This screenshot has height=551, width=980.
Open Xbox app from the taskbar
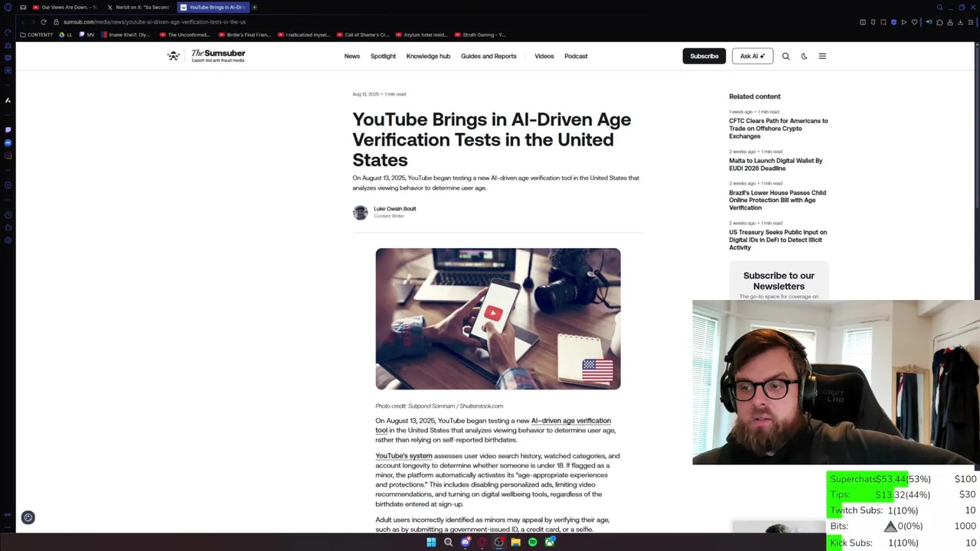pos(550,543)
